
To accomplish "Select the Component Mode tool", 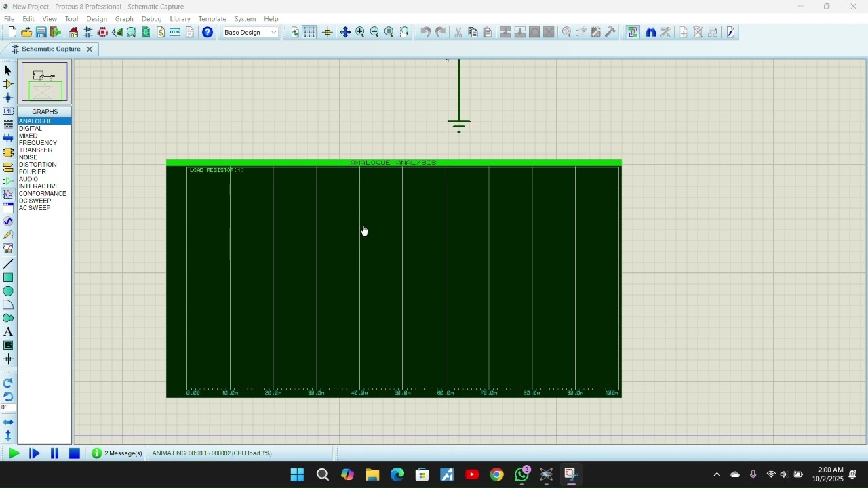I will pyautogui.click(x=8, y=84).
